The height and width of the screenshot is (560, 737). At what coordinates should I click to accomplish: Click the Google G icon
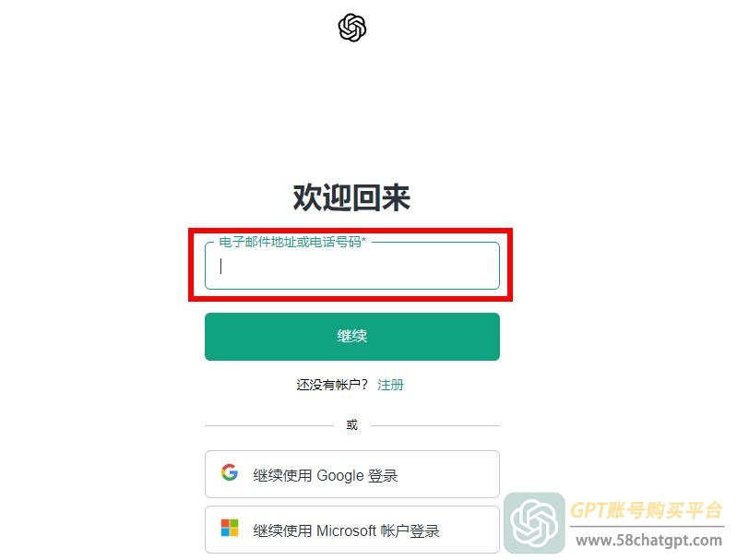[230, 472]
